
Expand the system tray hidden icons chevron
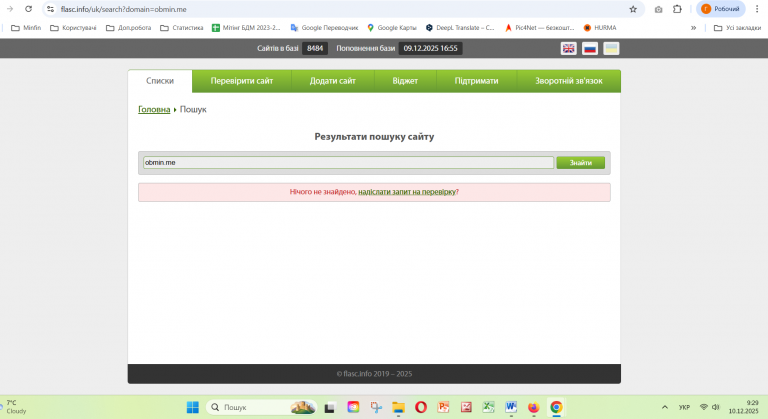(665, 407)
